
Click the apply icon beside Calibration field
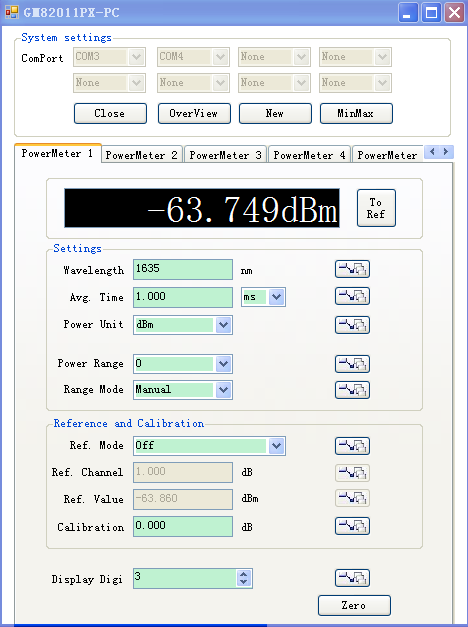pos(352,526)
